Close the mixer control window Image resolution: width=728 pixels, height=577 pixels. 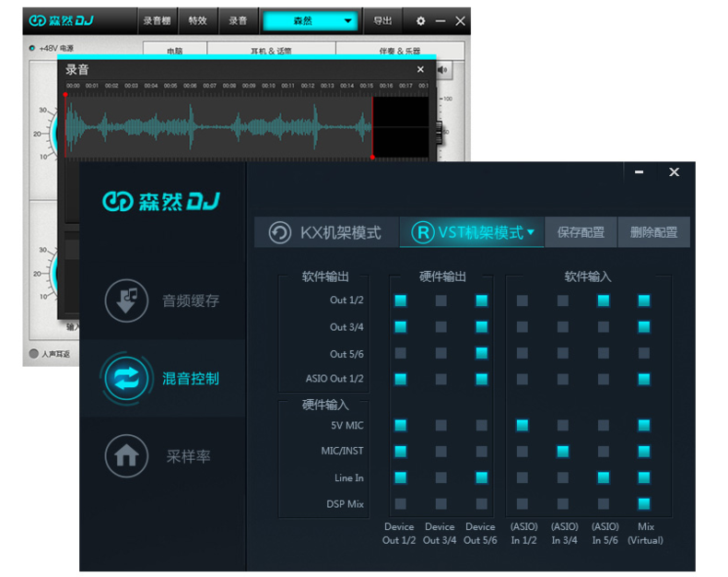[x=675, y=171]
